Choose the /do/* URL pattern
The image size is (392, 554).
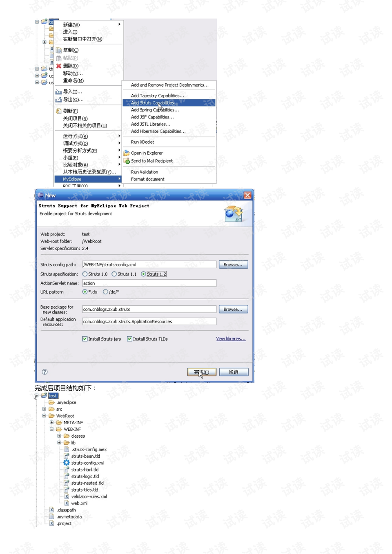pos(105,292)
